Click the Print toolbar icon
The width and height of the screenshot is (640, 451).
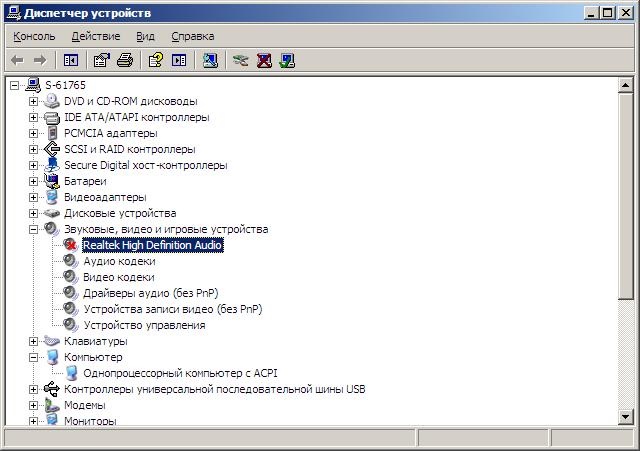[125, 61]
